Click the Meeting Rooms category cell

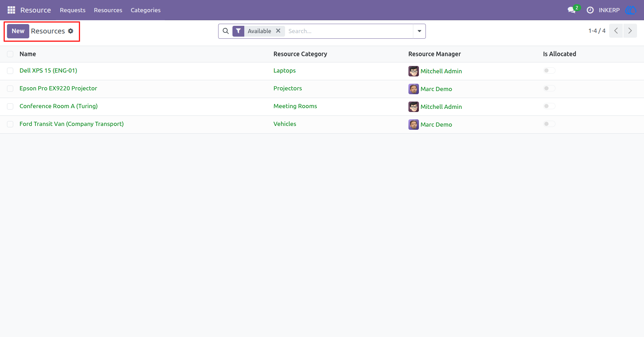click(x=295, y=106)
